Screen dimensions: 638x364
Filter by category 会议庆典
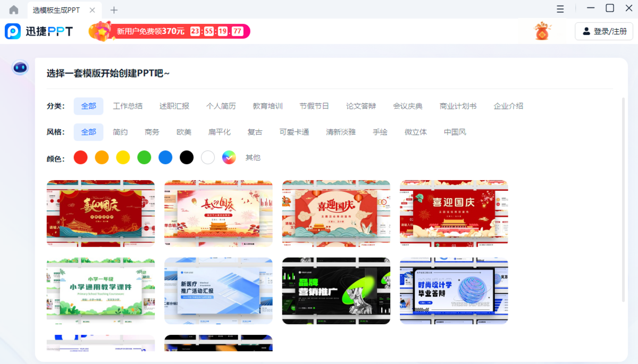pyautogui.click(x=408, y=106)
